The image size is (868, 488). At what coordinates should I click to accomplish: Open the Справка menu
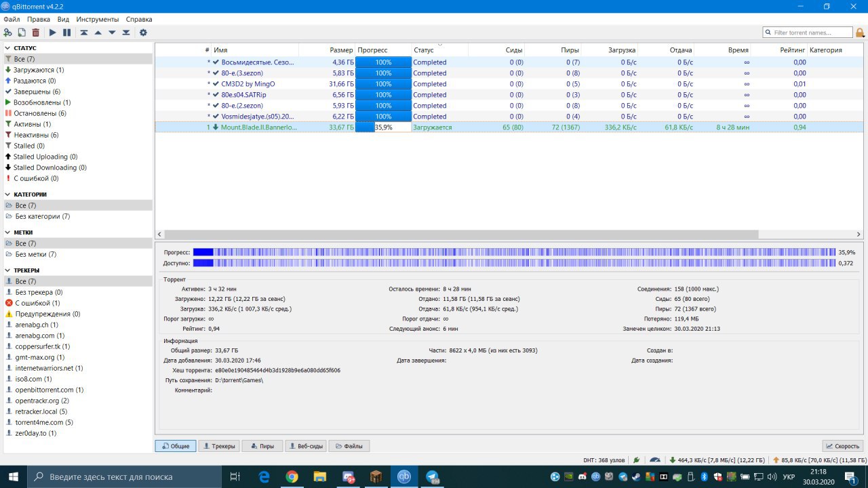139,20
